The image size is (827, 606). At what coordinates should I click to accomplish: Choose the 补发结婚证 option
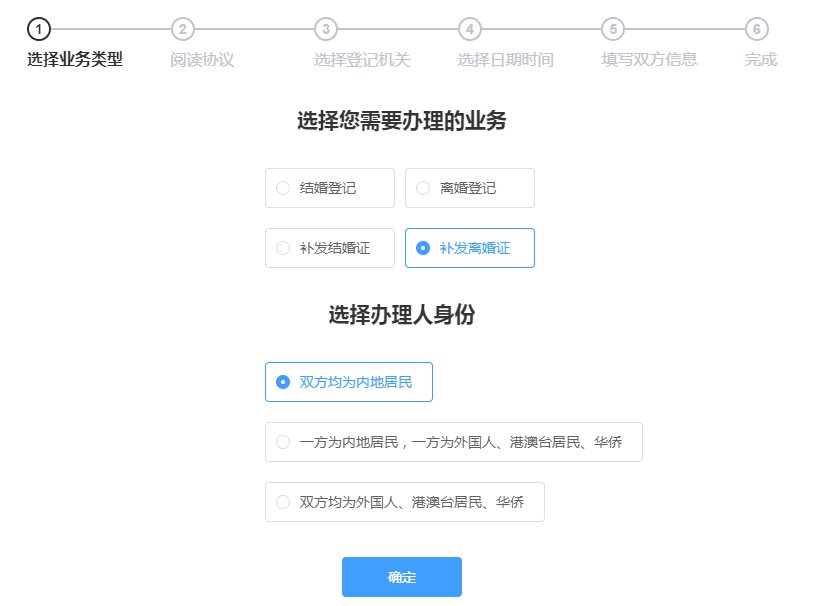pos(330,248)
